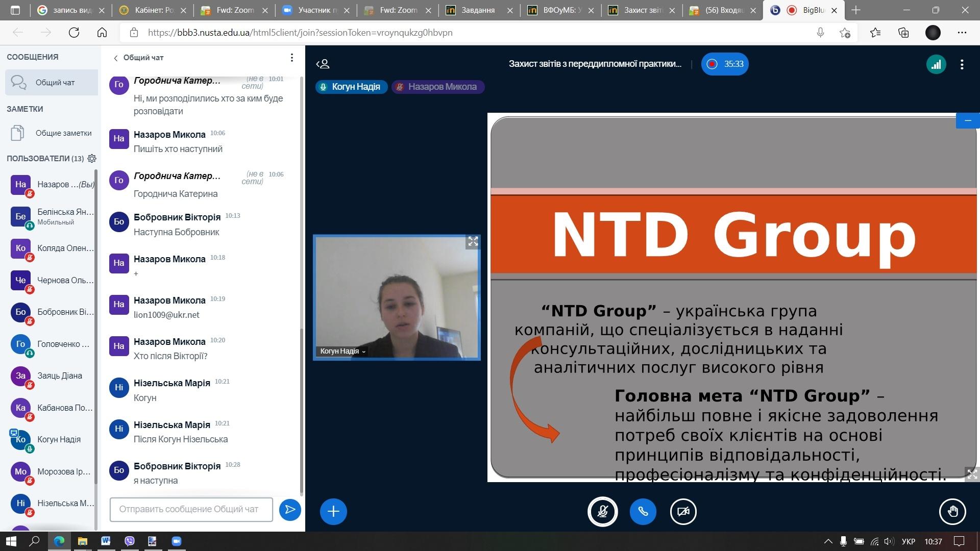Collapse the Общий чат panel back arrow

116,58
